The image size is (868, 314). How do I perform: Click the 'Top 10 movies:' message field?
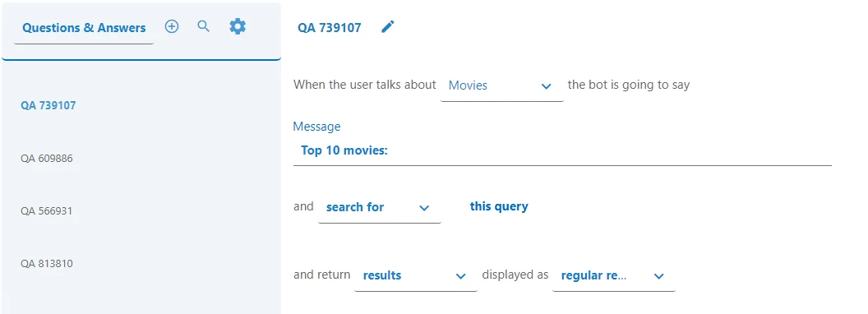click(562, 150)
